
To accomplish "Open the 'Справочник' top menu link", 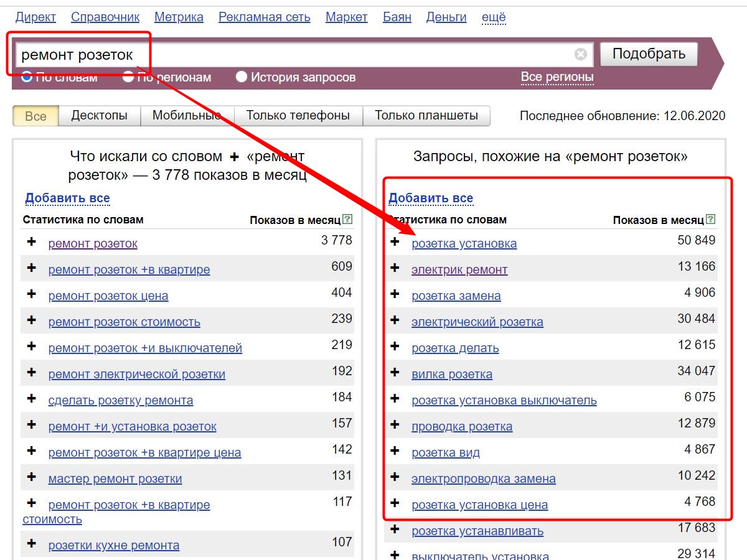I will coord(105,17).
